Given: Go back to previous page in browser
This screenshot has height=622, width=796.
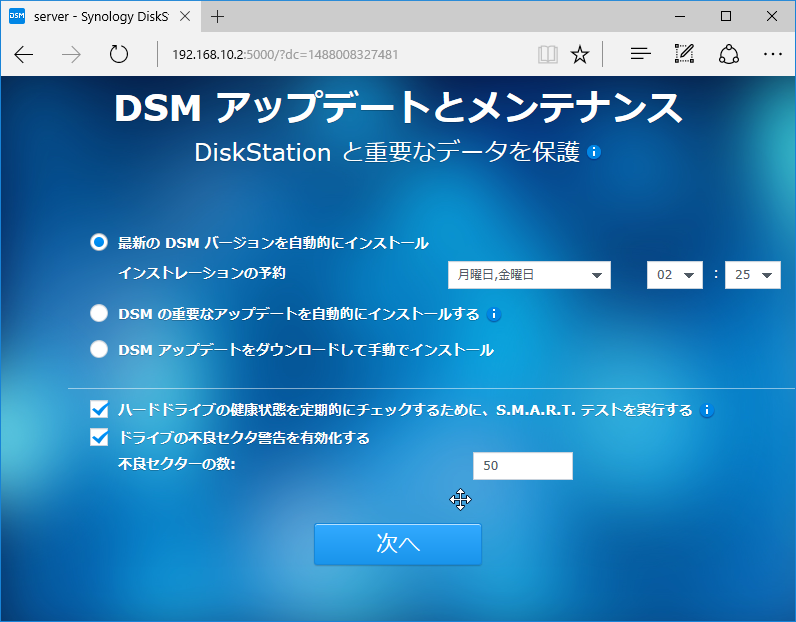Looking at the screenshot, I should [x=23, y=54].
